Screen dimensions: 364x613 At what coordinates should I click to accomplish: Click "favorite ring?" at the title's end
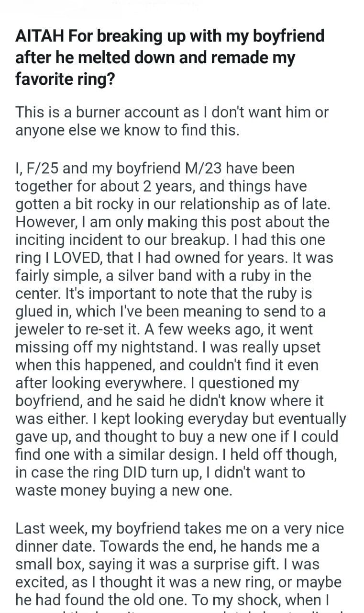(65, 79)
